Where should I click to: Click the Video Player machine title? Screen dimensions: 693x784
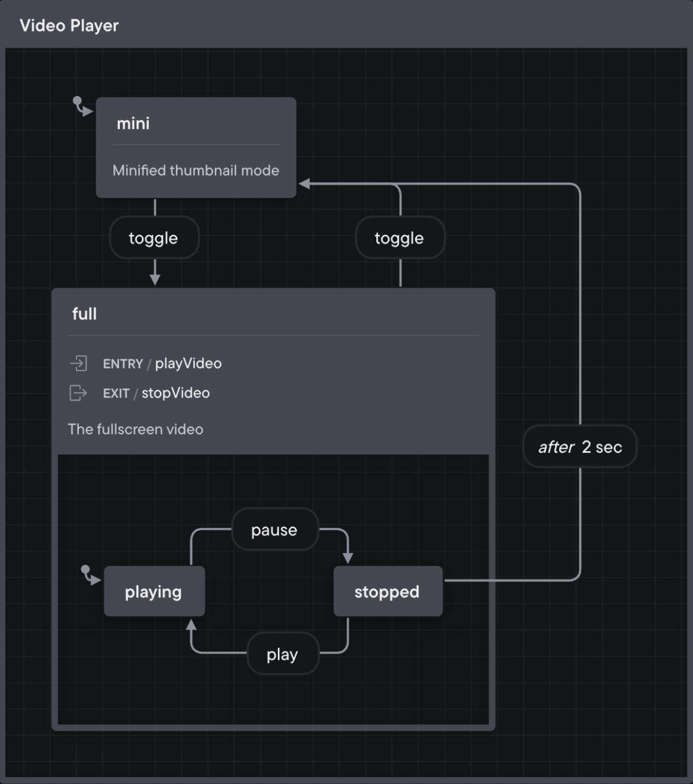click(69, 26)
